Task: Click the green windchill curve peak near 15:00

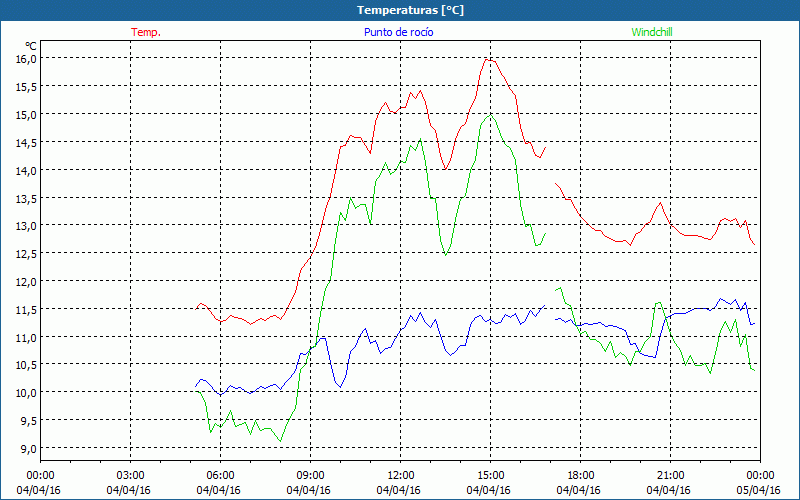Action: 490,115
